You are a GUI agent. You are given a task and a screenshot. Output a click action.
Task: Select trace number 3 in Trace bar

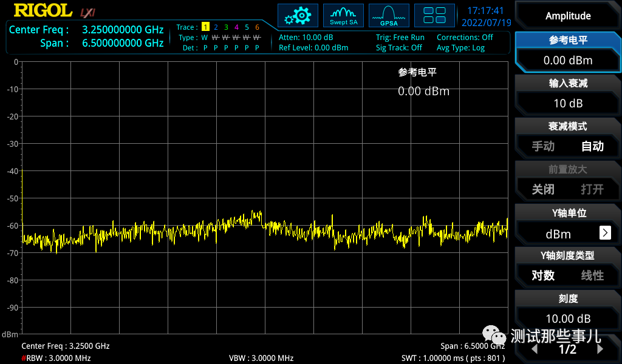click(227, 27)
